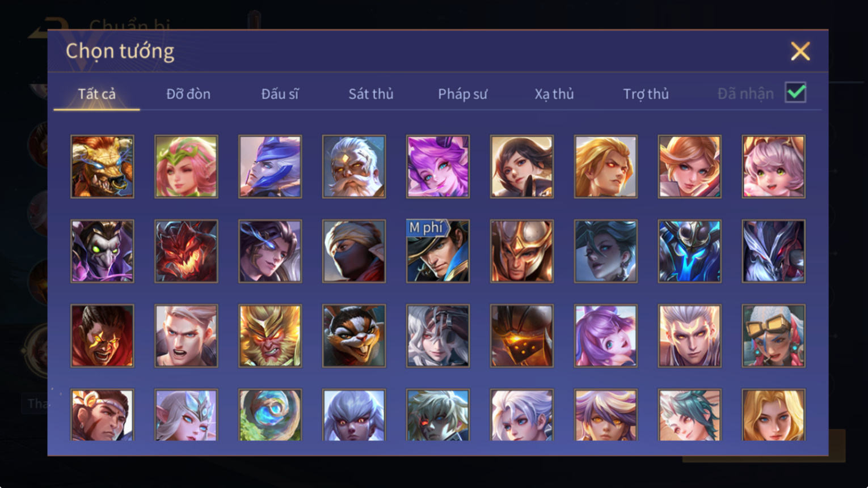Viewport: 868px width, 488px height.
Task: Choose the golden-helmet warrior hero portrait
Action: (x=522, y=251)
